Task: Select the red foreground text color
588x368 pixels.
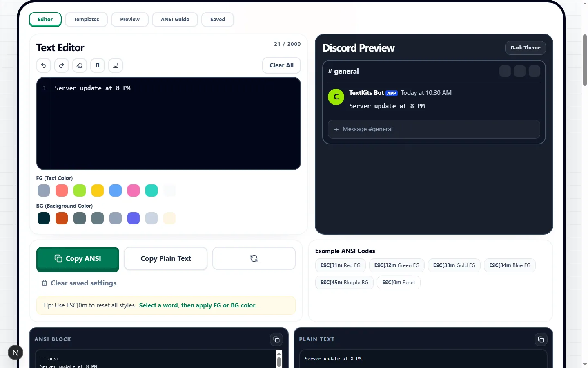Action: (x=62, y=191)
